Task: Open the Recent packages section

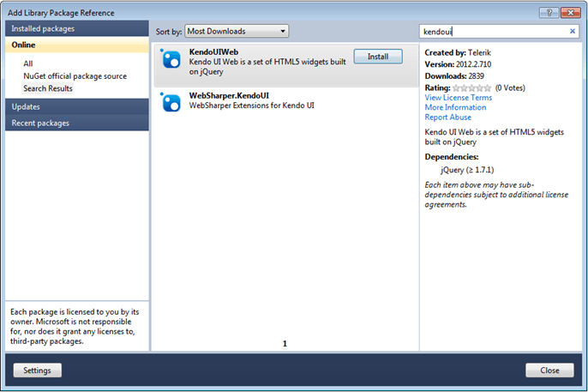Action: (77, 123)
